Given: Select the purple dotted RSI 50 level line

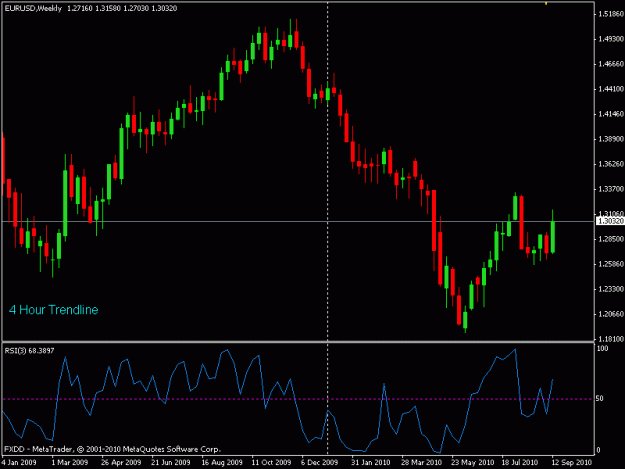Looking at the screenshot, I should 298,398.
